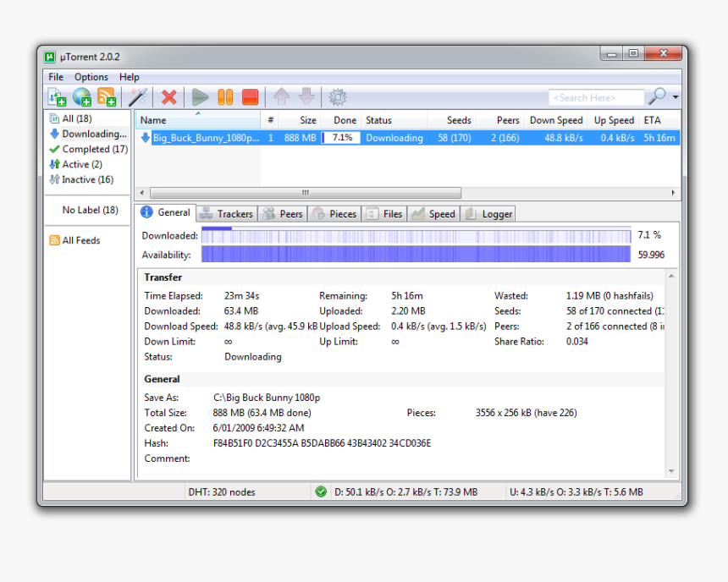
Task: Switch to the Pieces tab
Action: 334,214
